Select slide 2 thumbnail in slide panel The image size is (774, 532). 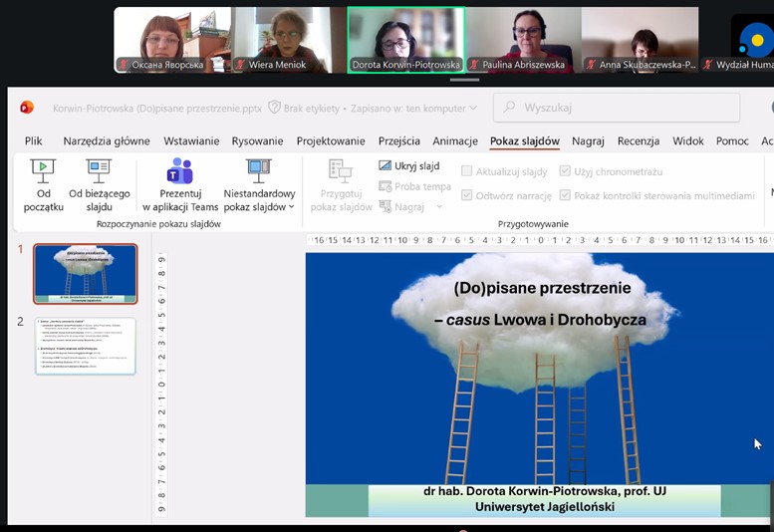point(86,346)
